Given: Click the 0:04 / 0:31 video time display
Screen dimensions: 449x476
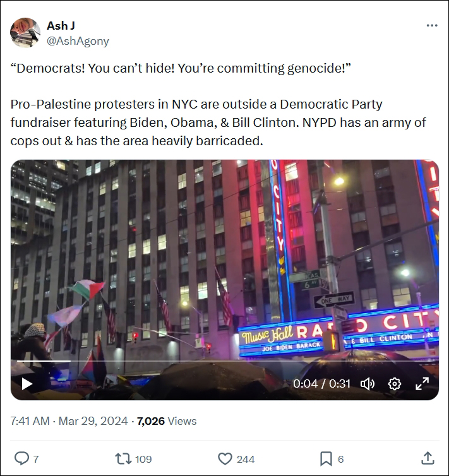Looking at the screenshot, I should (x=321, y=384).
